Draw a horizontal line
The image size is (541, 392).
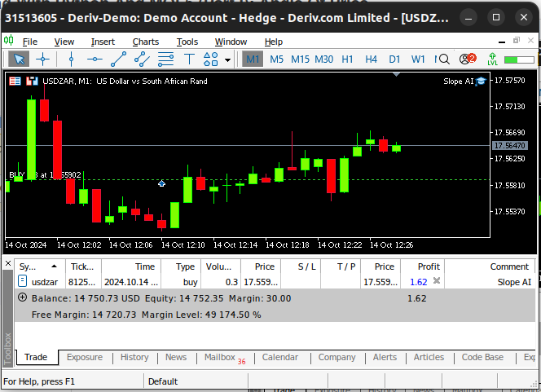pos(95,59)
